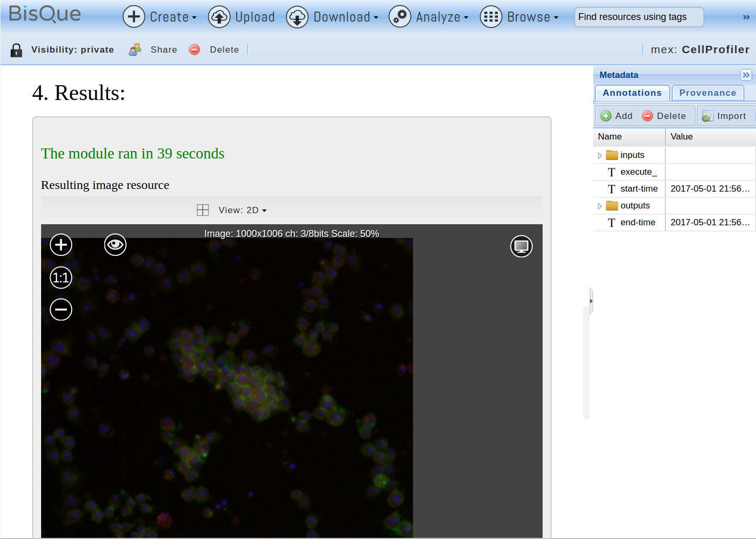Toggle the eye view options in viewer

[x=115, y=245]
